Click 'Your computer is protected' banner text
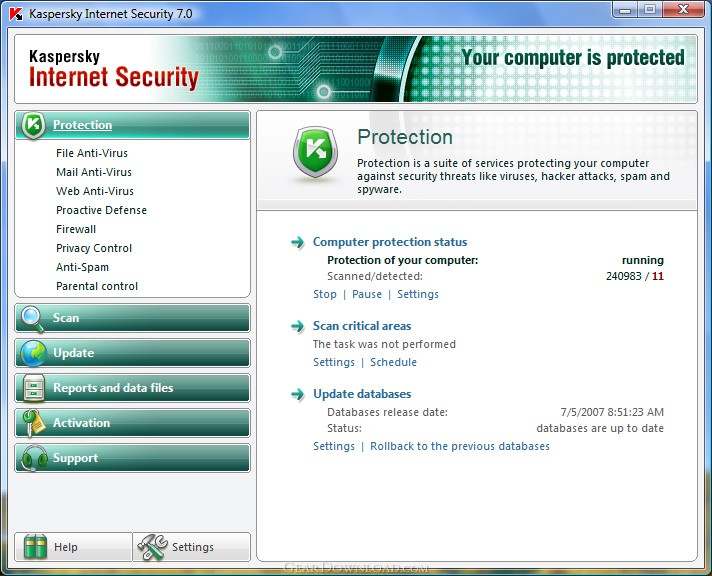The width and height of the screenshot is (712, 576). tap(573, 58)
